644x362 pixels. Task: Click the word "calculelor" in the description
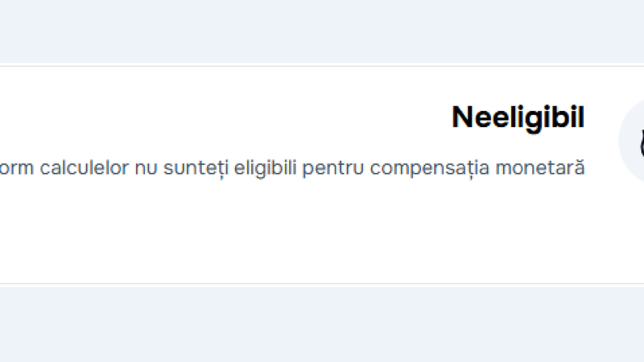click(85, 167)
